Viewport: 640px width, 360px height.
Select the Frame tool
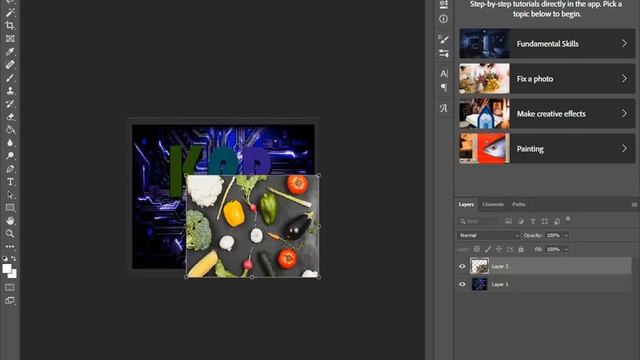click(x=10, y=38)
